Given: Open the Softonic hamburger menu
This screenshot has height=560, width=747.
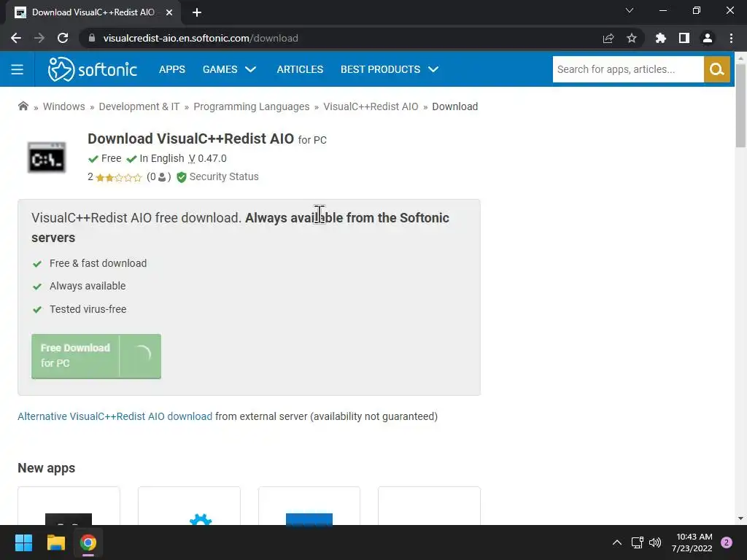Looking at the screenshot, I should [18, 69].
